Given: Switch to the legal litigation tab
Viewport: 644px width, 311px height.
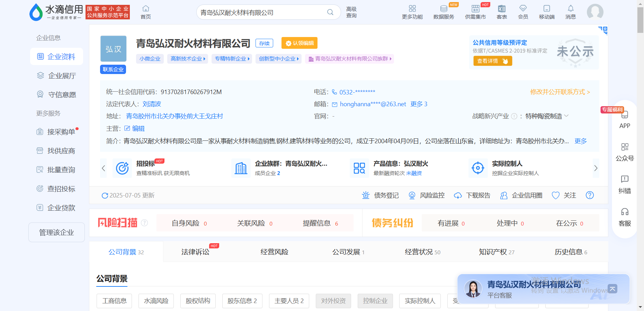Looking at the screenshot, I should [x=195, y=252].
